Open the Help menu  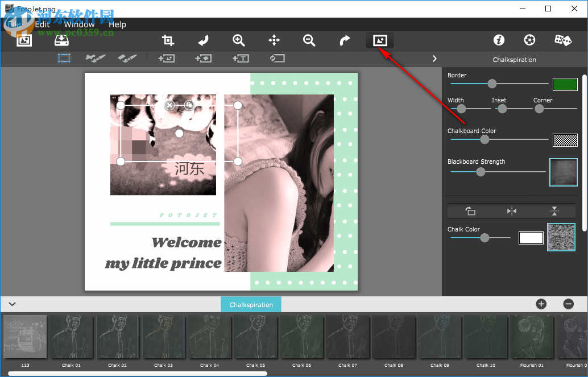(117, 24)
